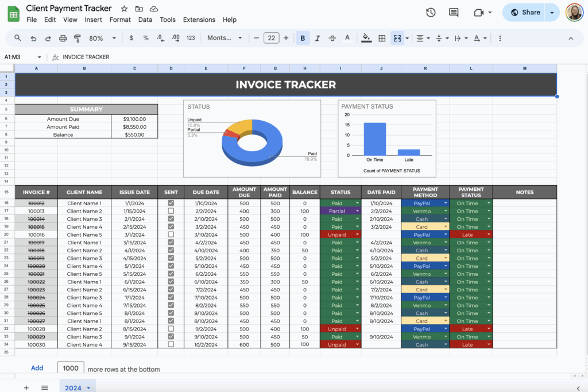The width and height of the screenshot is (588, 392).
Task: Open the Extensions menu
Action: (x=199, y=19)
